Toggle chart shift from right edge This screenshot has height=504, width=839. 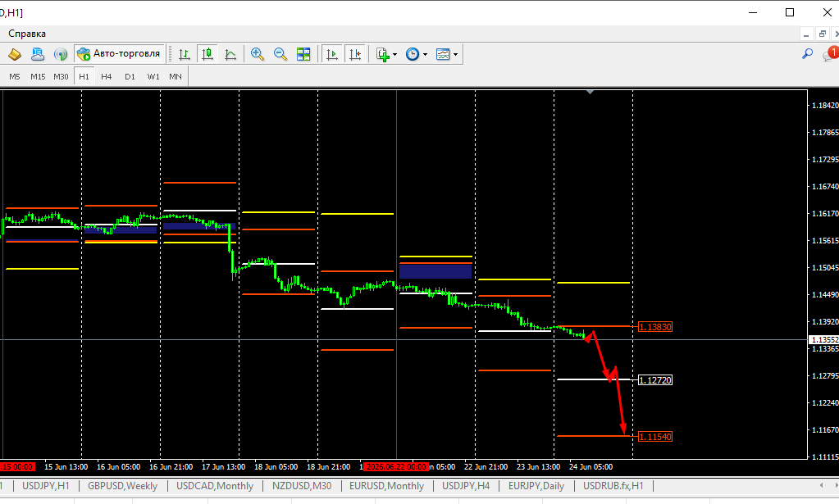click(355, 54)
